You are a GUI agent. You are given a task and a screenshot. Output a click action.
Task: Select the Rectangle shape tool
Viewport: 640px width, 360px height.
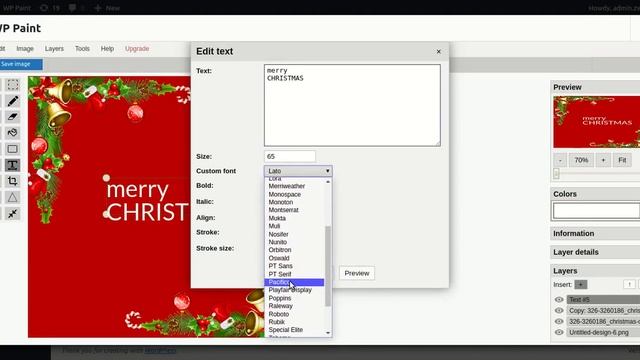(13, 149)
